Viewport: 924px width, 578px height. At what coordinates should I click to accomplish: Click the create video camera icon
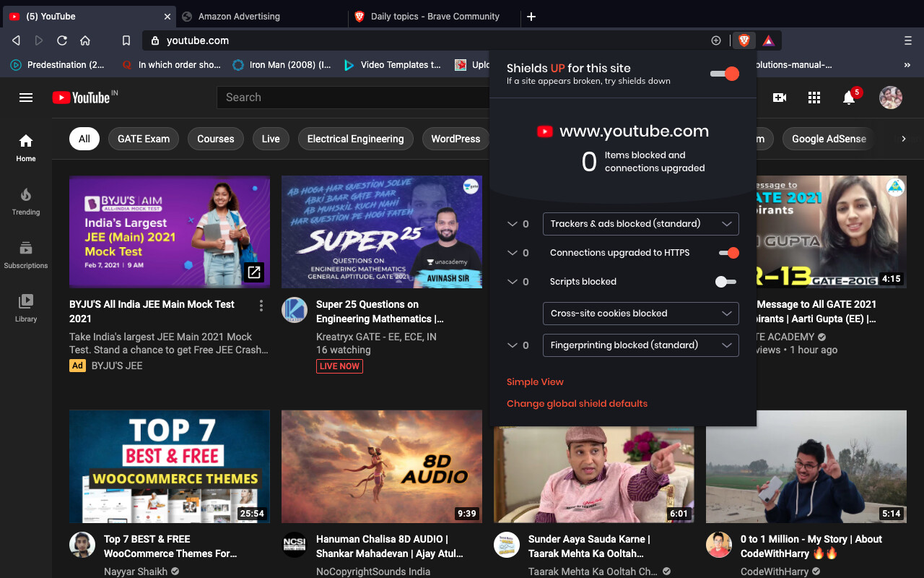780,98
